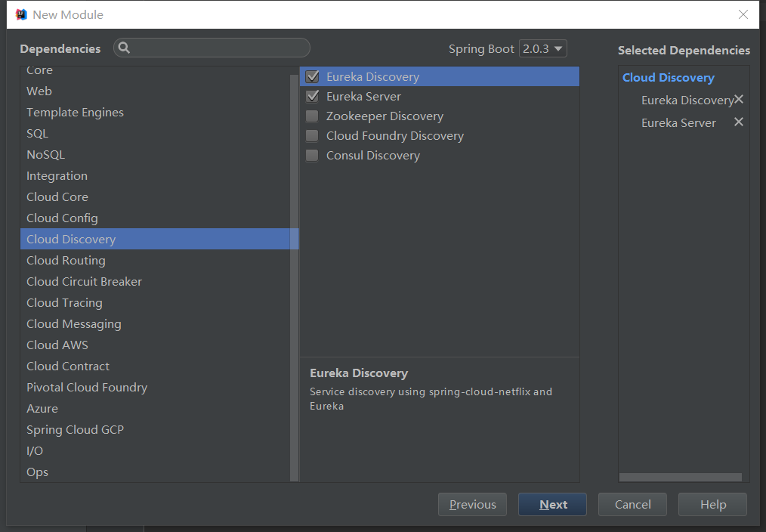
Task: Choose the Cloud Tracing category
Action: [x=155, y=303]
